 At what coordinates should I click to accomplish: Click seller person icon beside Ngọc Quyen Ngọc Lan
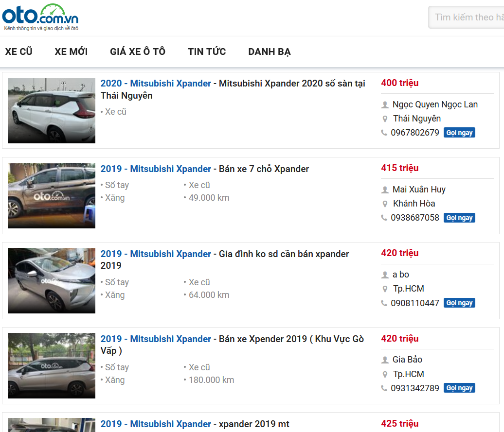click(x=385, y=104)
